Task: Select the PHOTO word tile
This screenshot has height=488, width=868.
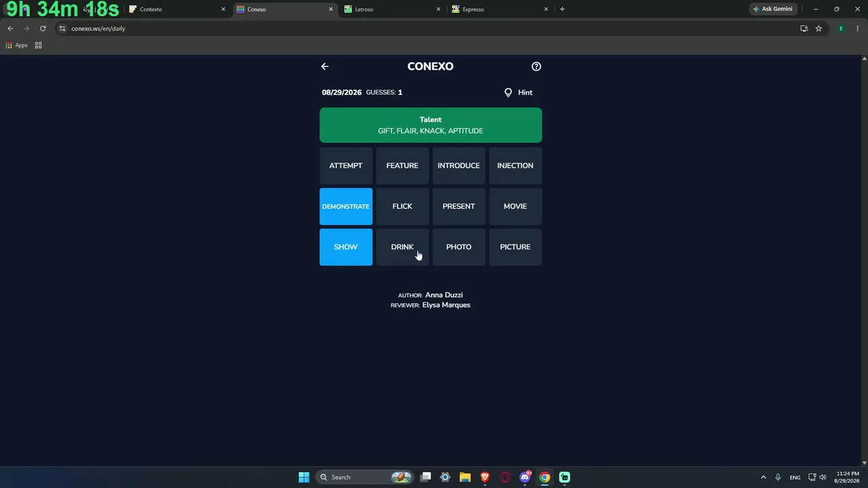Action: click(458, 247)
